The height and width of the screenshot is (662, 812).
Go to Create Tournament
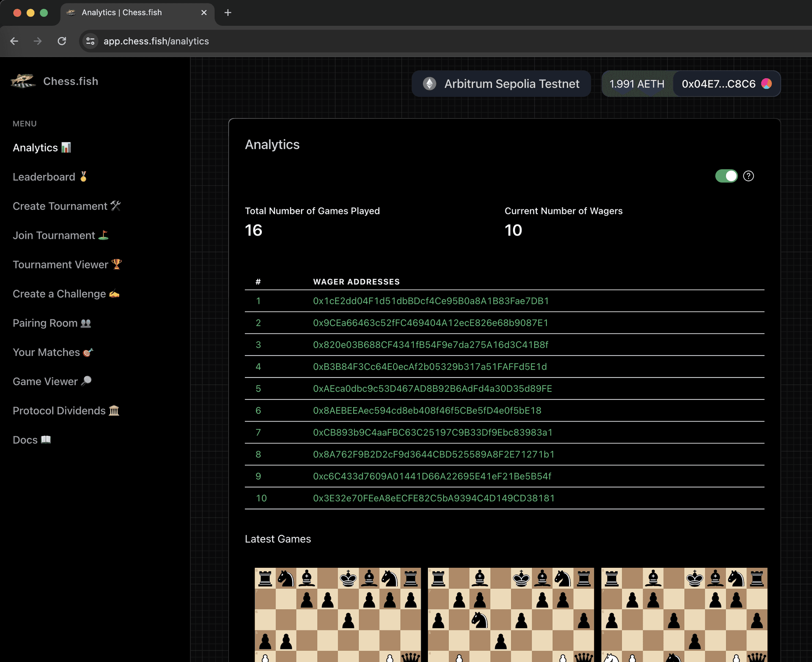click(x=67, y=206)
